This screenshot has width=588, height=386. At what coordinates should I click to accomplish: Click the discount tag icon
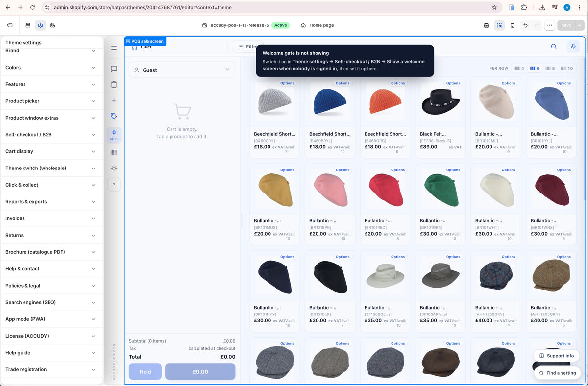pyautogui.click(x=114, y=116)
